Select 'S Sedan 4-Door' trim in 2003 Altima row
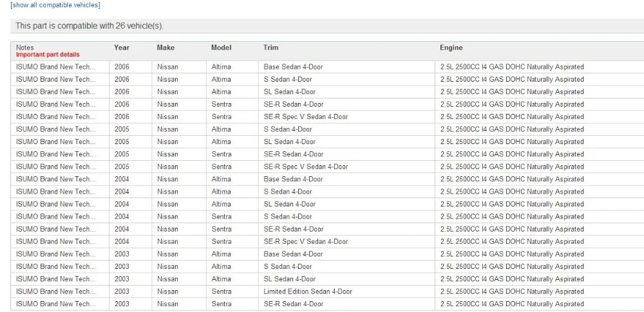 pos(287,266)
